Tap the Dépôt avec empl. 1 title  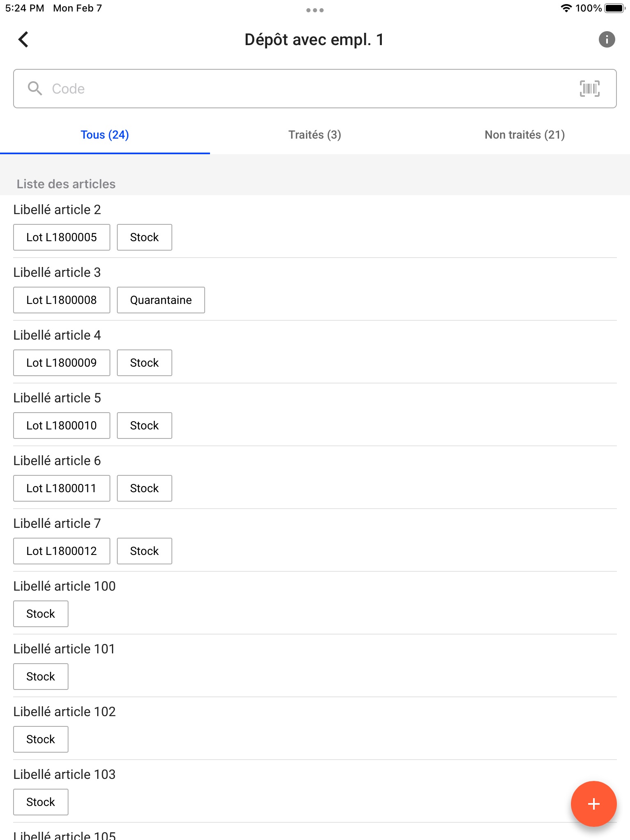tap(314, 40)
